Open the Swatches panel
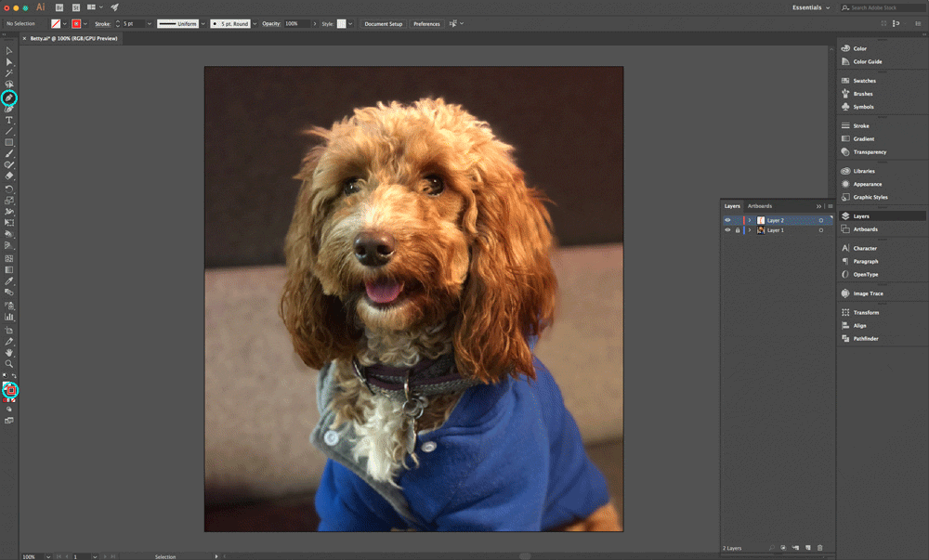The height and width of the screenshot is (560, 929). pyautogui.click(x=864, y=81)
